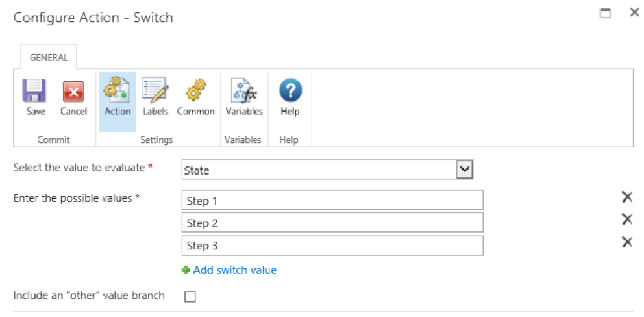Click inside the Step 1 text field

click(332, 200)
